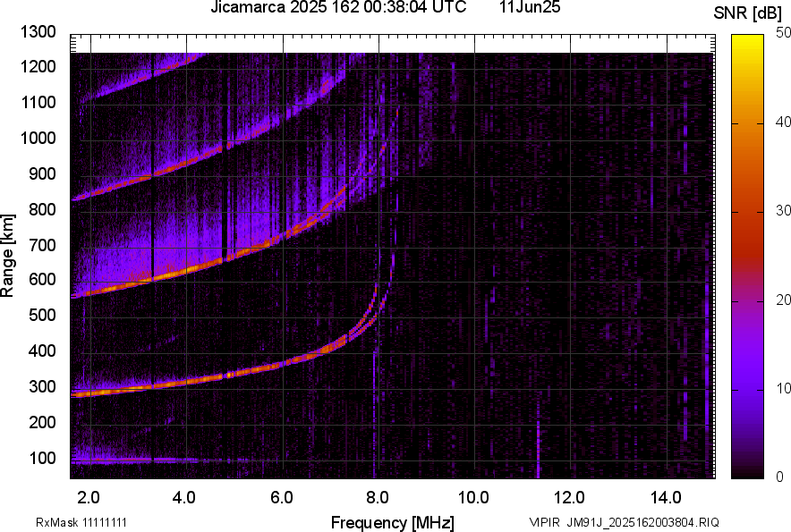The width and height of the screenshot is (791, 532).
Task: Click the frequency tick label "2.0"
Action: click(89, 498)
